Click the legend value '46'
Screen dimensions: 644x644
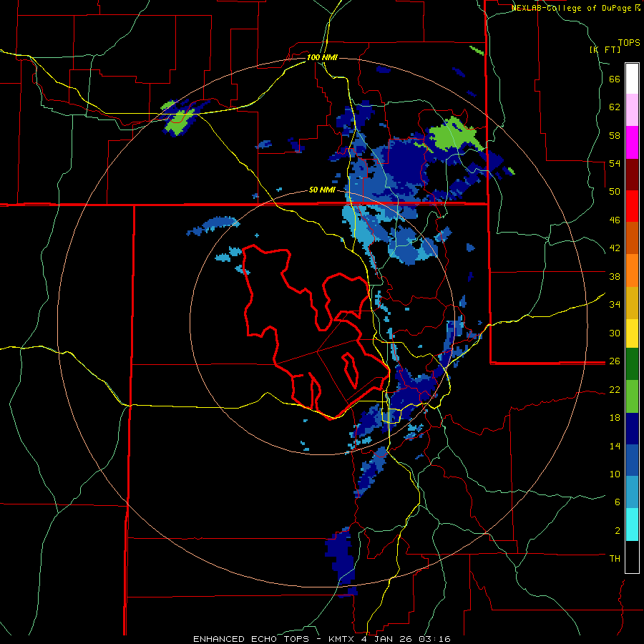[x=615, y=220]
